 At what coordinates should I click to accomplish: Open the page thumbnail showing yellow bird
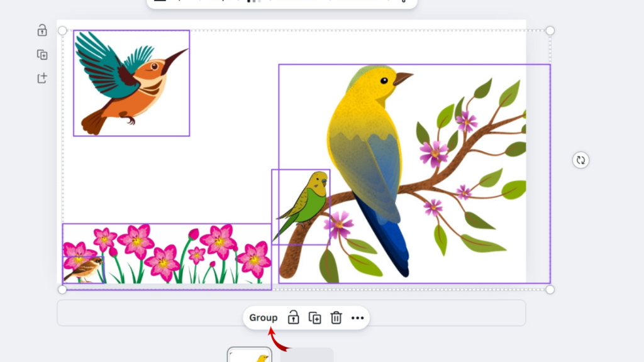pos(250,355)
